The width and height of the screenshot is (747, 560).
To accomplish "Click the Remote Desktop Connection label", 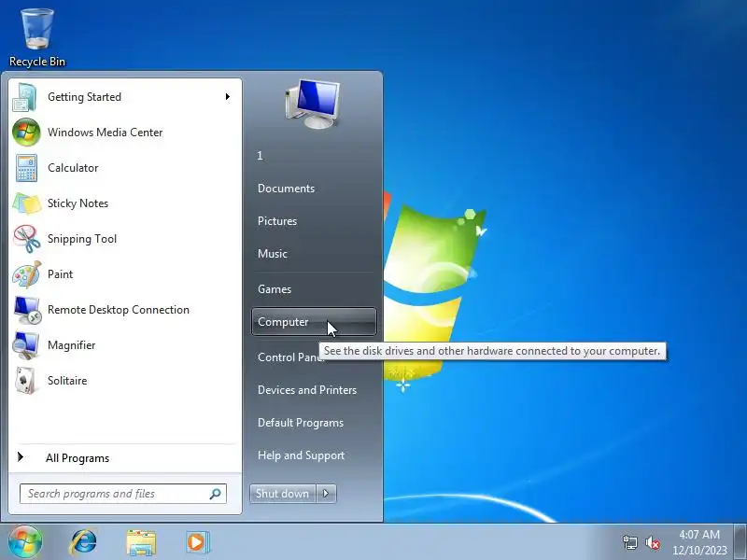I will (119, 310).
